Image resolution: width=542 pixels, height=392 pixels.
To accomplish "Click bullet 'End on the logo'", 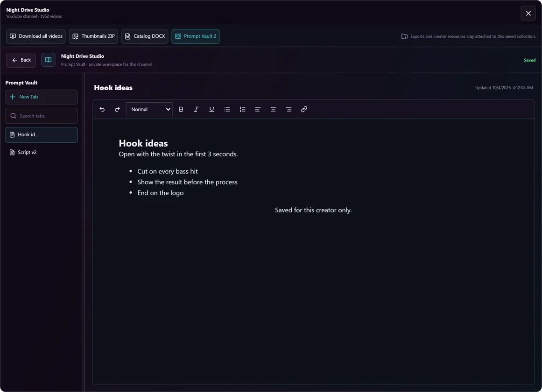I will 161,193.
